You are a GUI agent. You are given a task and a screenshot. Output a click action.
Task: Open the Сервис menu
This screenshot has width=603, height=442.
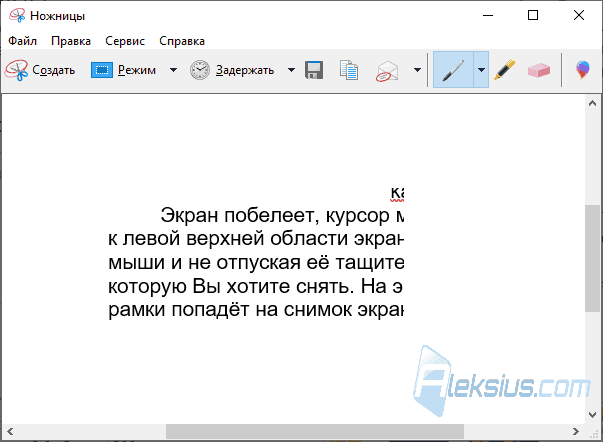click(x=125, y=41)
